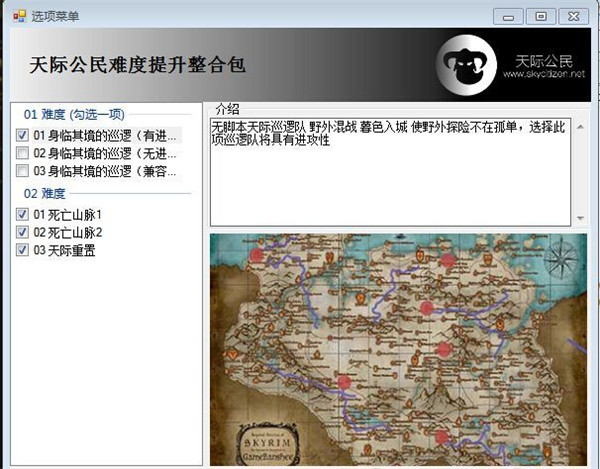Select the 02 身临其境的巡逻（无进... label text
The image size is (600, 469).
click(x=105, y=153)
